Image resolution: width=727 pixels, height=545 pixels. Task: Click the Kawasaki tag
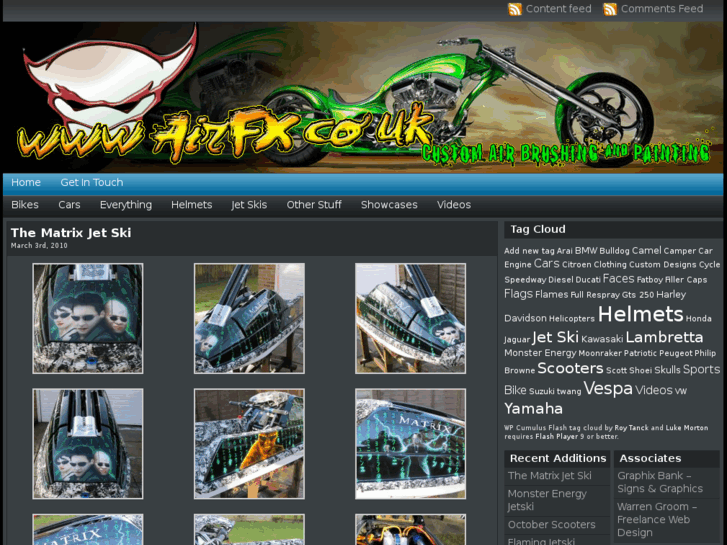pos(602,340)
